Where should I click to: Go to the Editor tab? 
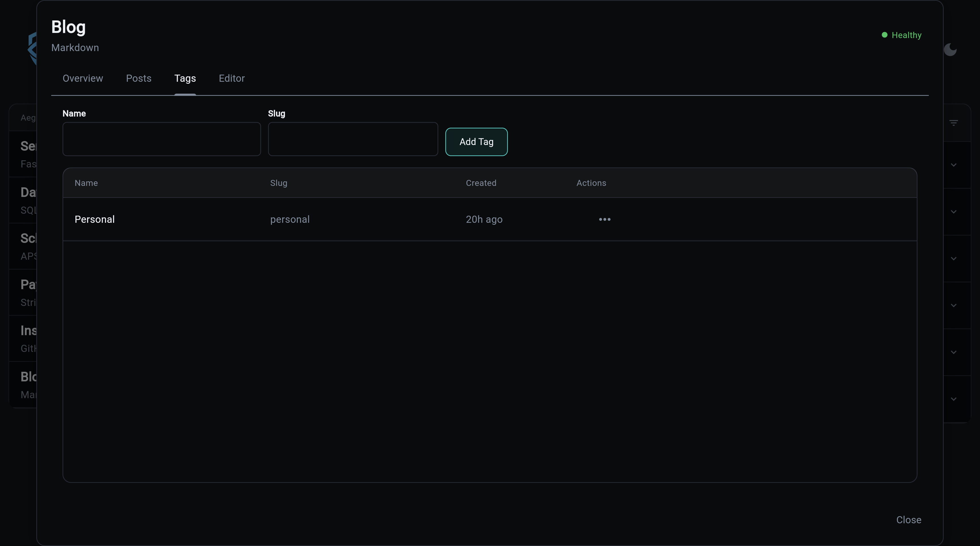coord(232,78)
